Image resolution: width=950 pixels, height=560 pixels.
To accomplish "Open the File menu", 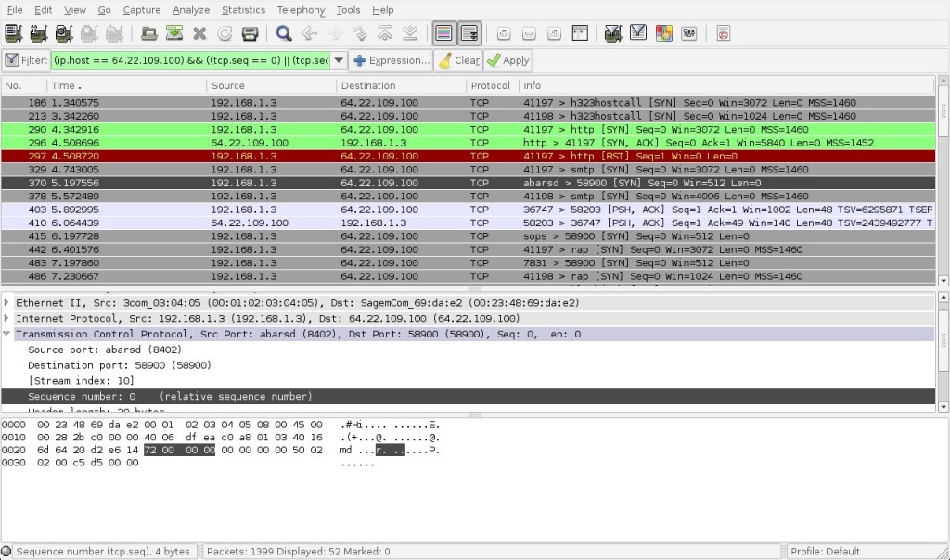I will (15, 10).
